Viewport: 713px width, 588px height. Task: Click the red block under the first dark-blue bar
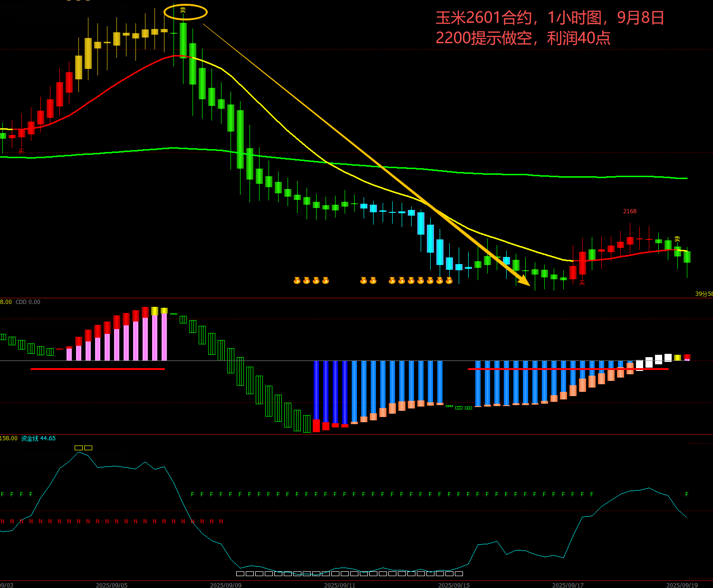(x=316, y=425)
